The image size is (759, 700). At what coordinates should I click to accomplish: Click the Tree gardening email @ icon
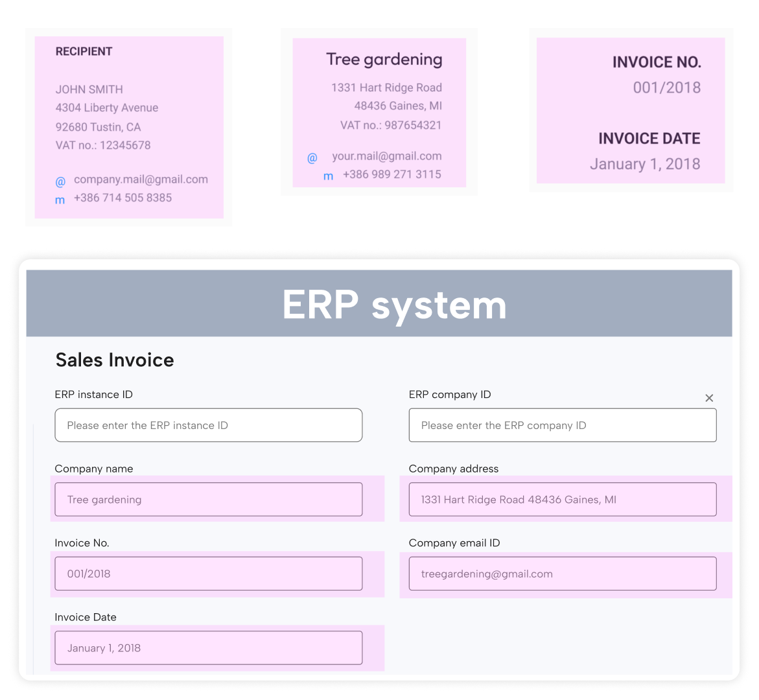(312, 158)
